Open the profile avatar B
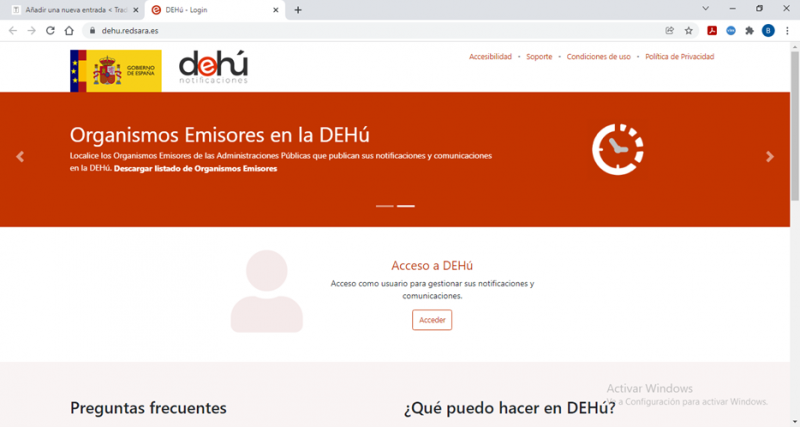 (x=768, y=31)
